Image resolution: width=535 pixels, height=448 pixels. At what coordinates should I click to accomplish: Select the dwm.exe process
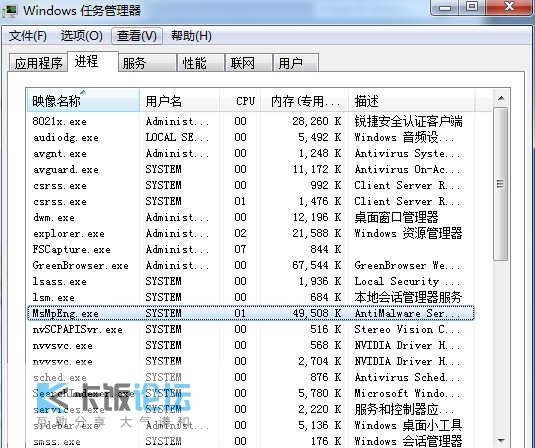point(250,217)
